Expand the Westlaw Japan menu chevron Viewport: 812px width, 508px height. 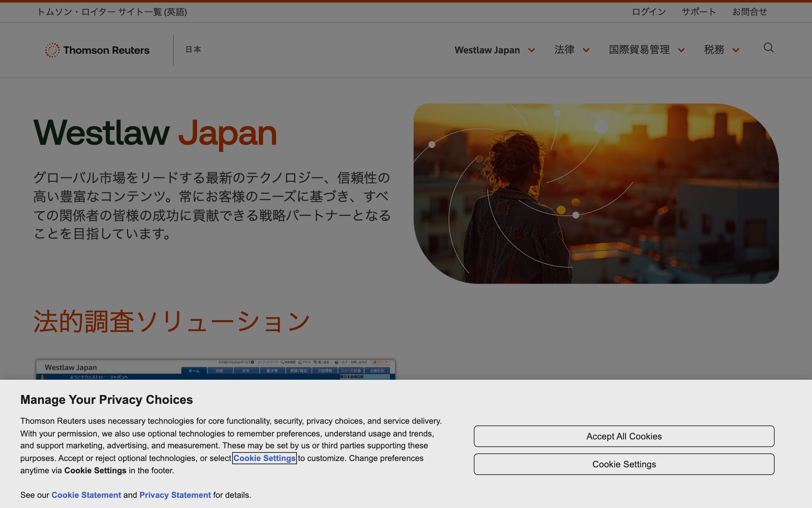532,50
